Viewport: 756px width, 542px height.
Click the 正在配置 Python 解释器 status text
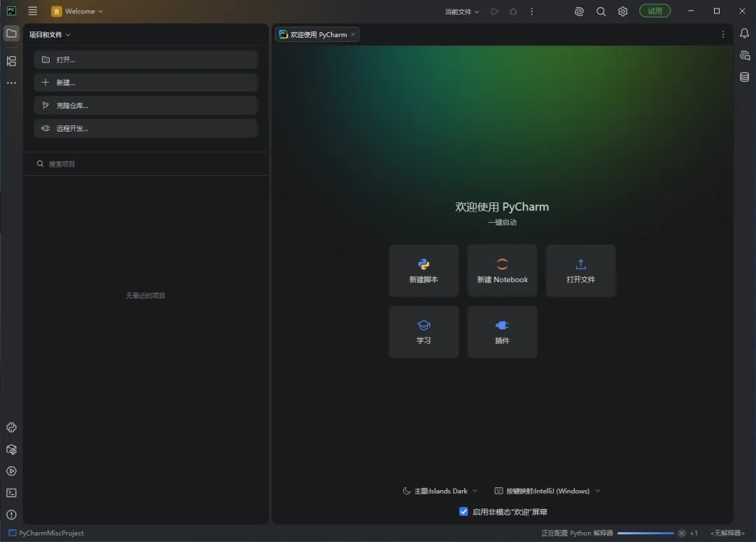[577, 533]
